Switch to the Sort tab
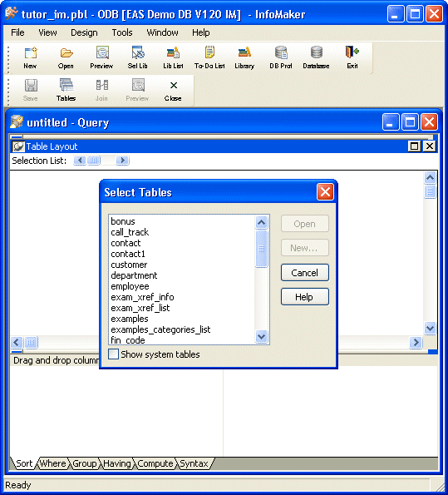This screenshot has width=448, height=495. click(x=24, y=463)
